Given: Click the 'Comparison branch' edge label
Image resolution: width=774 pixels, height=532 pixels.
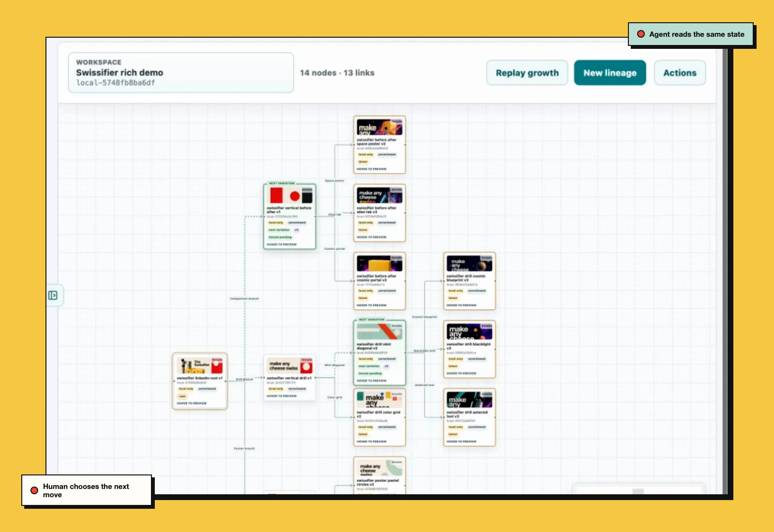Looking at the screenshot, I should [x=244, y=299].
